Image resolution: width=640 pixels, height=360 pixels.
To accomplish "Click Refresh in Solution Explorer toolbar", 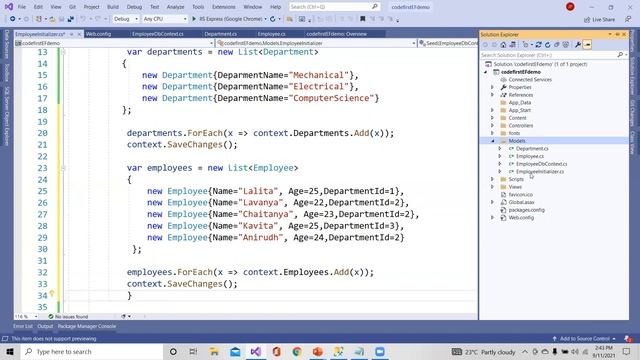I will tap(547, 44).
